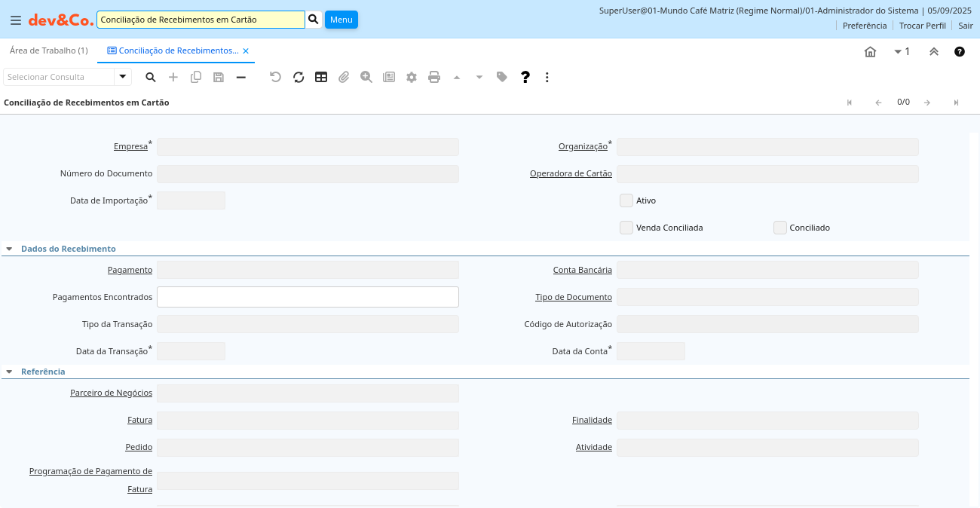The height and width of the screenshot is (508, 980).
Task: Open the Selecionar Consulta dropdown
Action: coord(123,77)
